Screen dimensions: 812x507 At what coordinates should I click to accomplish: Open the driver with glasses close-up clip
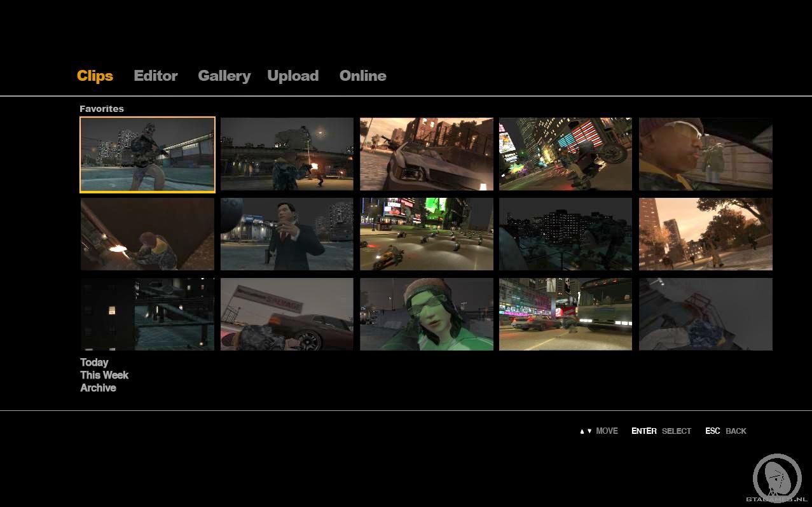coord(706,154)
